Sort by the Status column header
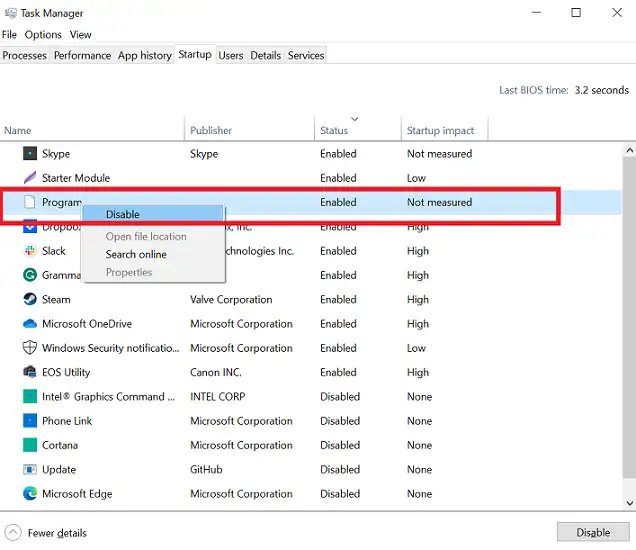This screenshot has height=550, width=636. click(x=358, y=130)
